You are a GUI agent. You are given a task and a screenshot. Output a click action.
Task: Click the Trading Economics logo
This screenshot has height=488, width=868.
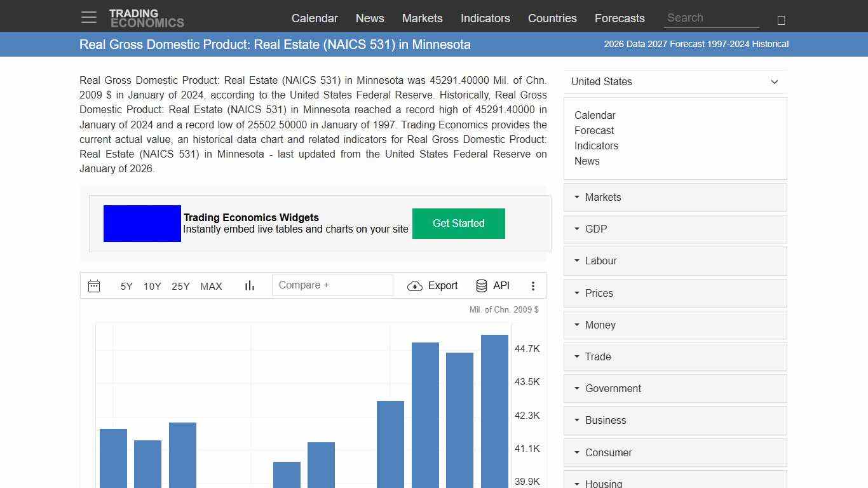(x=147, y=17)
